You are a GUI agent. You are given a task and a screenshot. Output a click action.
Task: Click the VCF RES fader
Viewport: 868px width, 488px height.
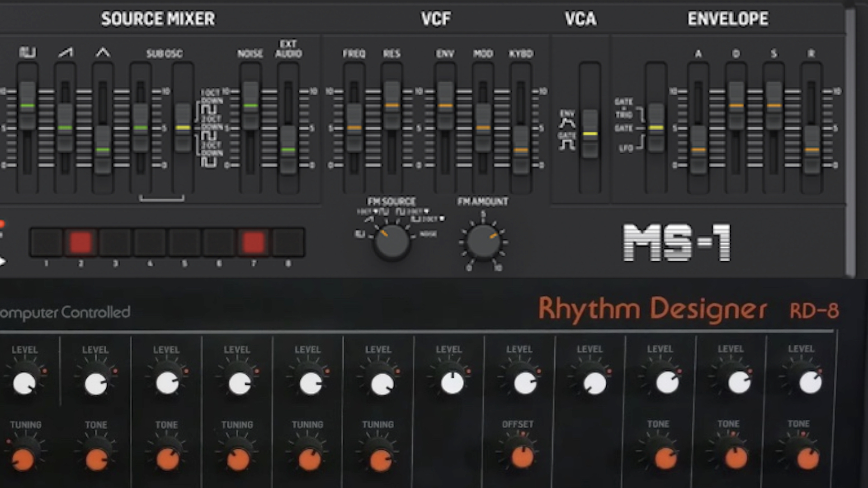[x=392, y=106]
